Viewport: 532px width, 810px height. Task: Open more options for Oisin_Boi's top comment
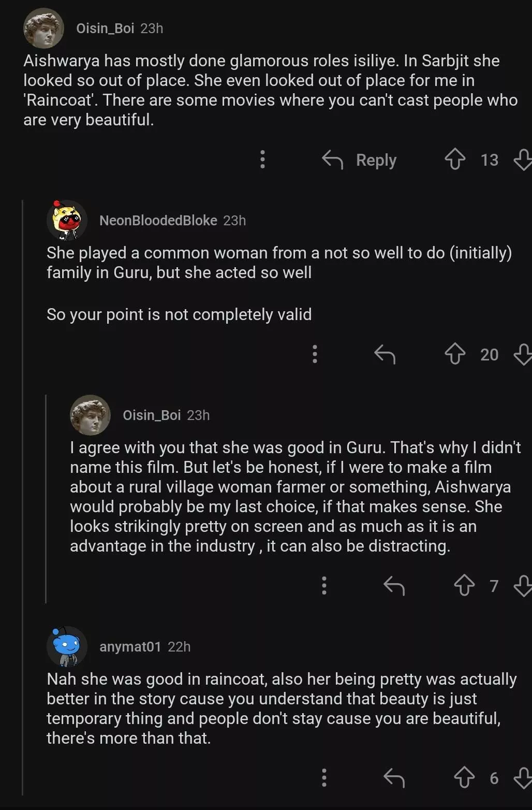(262, 160)
